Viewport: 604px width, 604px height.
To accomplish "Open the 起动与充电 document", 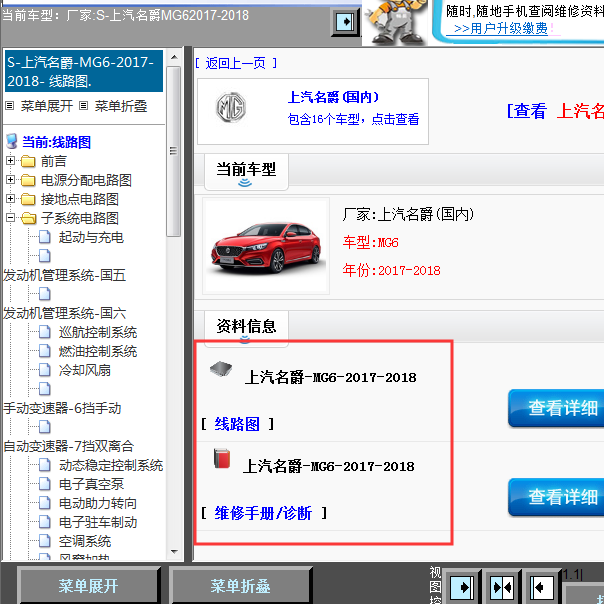I will pyautogui.click(x=91, y=237).
